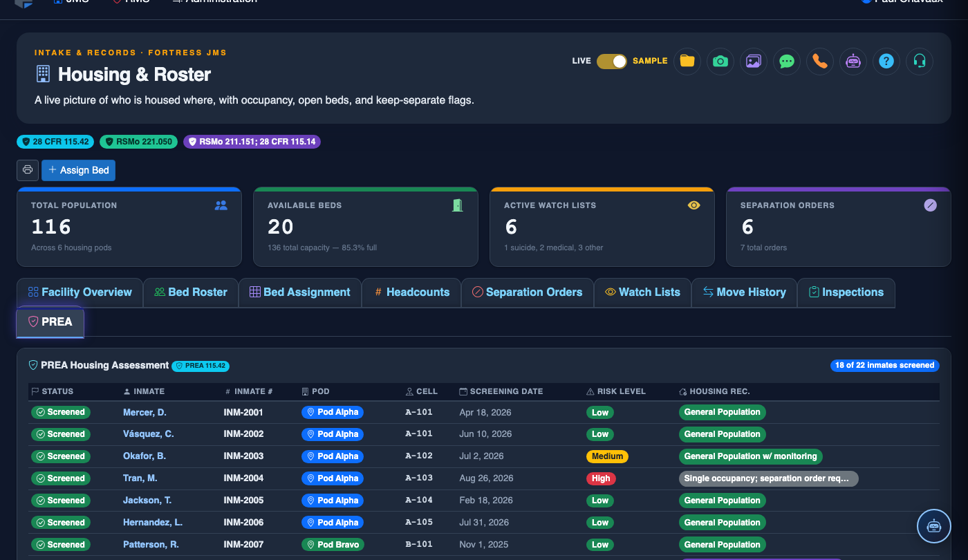Open the Separation Orders tab
Image resolution: width=968 pixels, height=560 pixels.
tap(527, 292)
